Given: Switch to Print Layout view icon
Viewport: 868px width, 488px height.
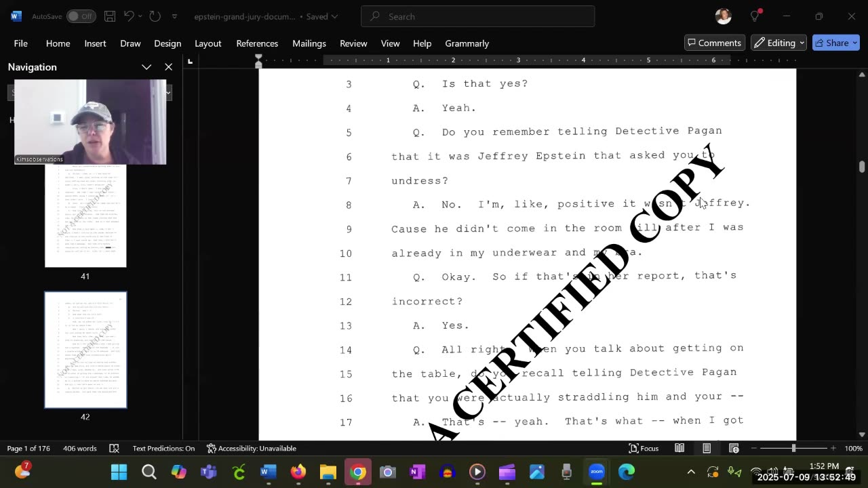Looking at the screenshot, I should [707, 448].
